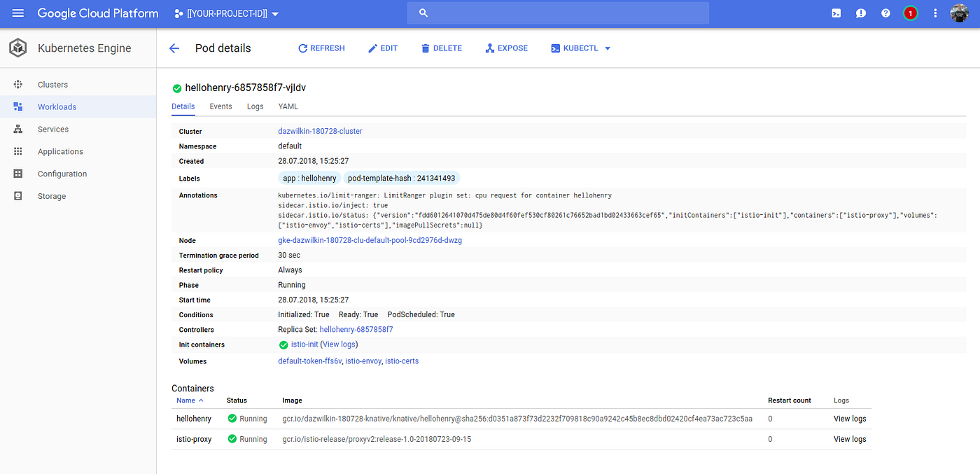Activate Cloud Shell icon in the top bar
This screenshot has width=980, height=474.
click(x=836, y=13)
